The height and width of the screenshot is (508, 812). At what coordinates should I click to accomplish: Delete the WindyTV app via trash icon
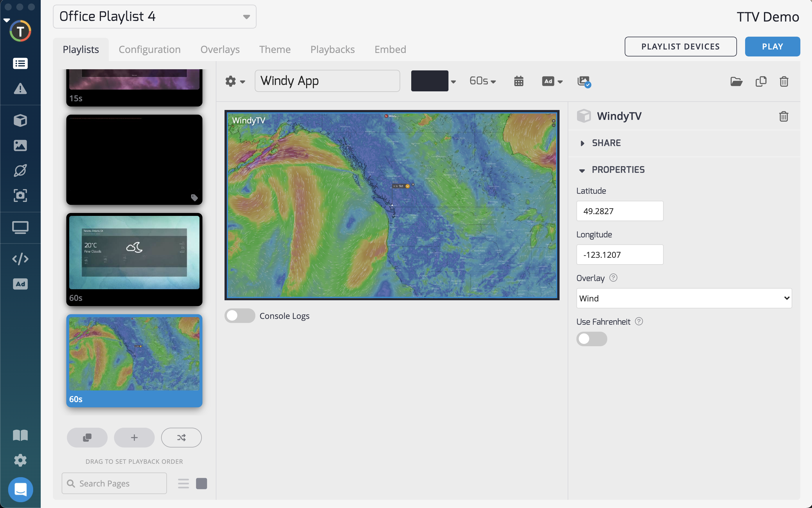783,116
